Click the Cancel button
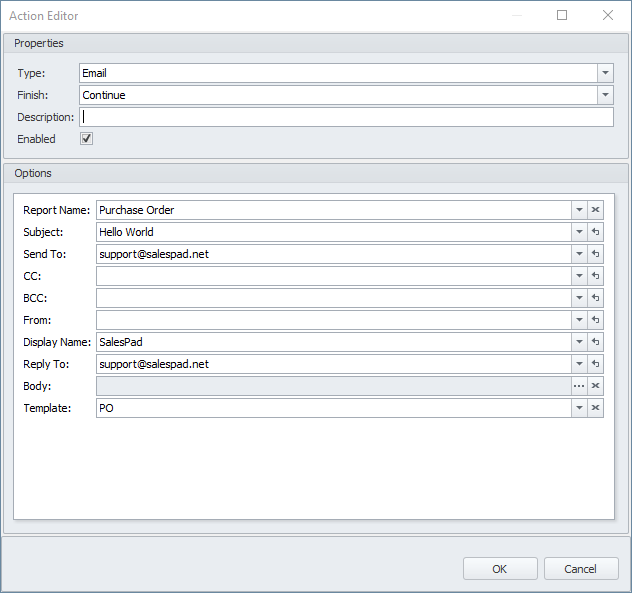The width and height of the screenshot is (632, 593). click(x=581, y=569)
